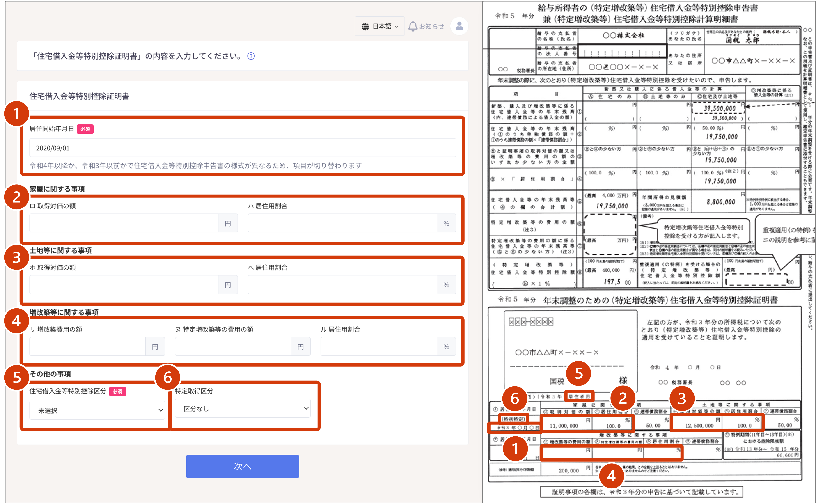Image resolution: width=816 pixels, height=504 pixels.
Task: Click the blue help question mark icon
Action: coord(251,56)
